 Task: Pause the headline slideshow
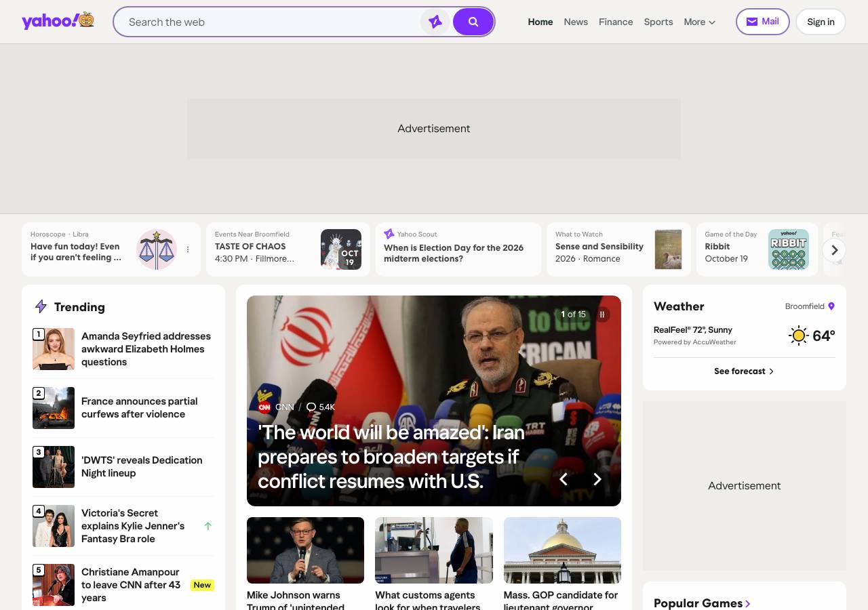tap(601, 314)
